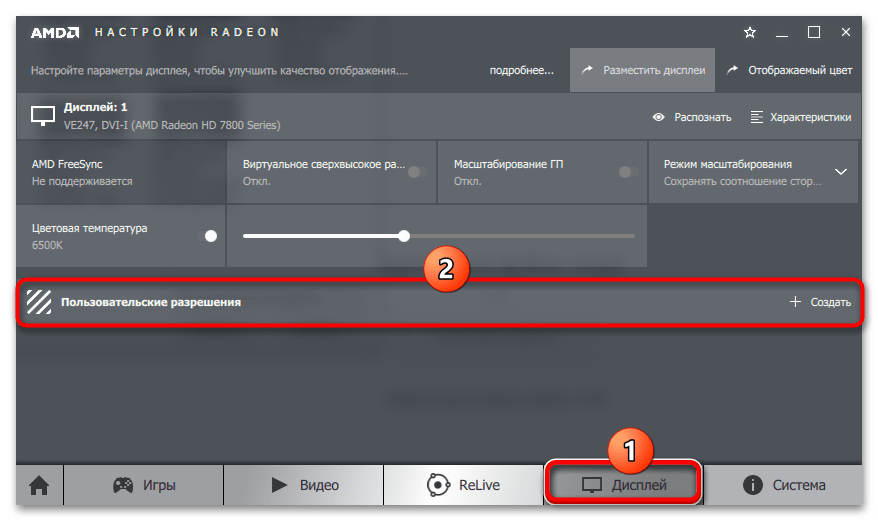Switch to the Видео tab
This screenshot has width=878, height=521.
(x=304, y=485)
